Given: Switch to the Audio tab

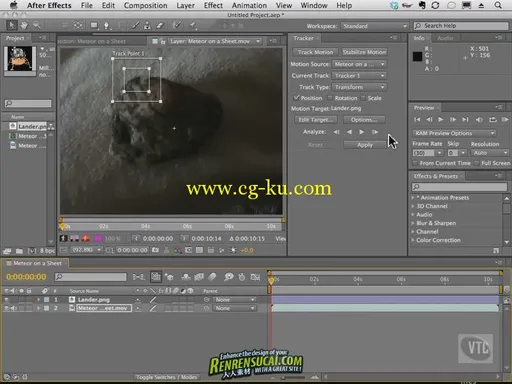Looking at the screenshot, I should tap(445, 38).
